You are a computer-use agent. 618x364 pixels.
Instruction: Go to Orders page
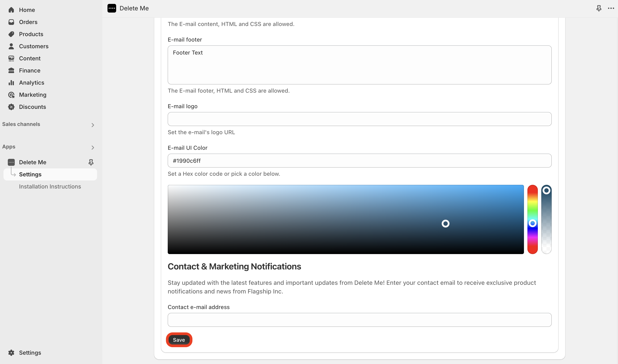[28, 22]
